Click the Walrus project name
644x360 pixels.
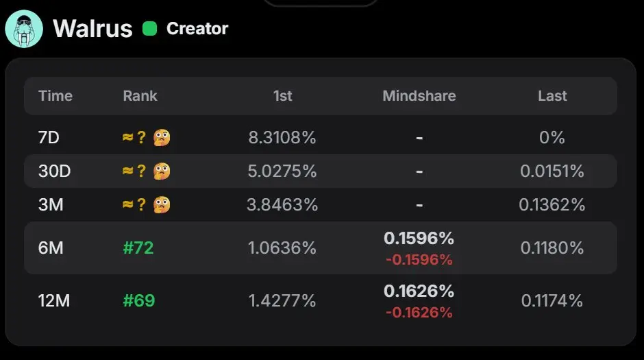(x=92, y=29)
